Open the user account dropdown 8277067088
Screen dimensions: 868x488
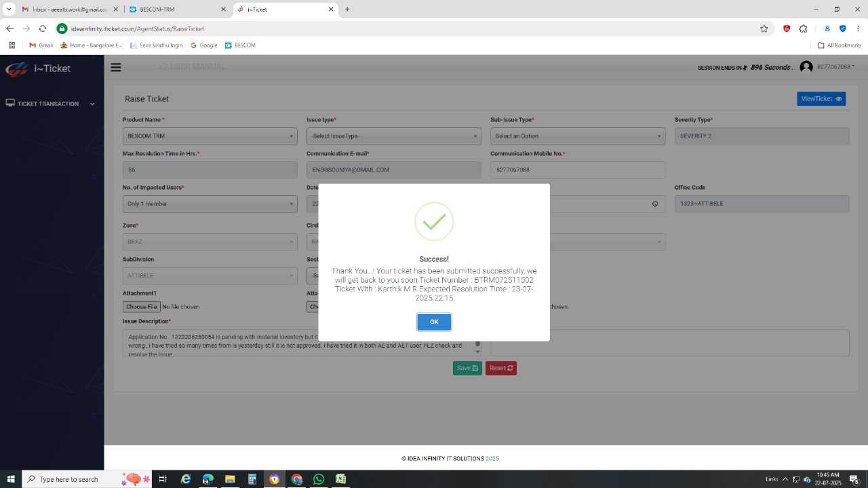836,67
